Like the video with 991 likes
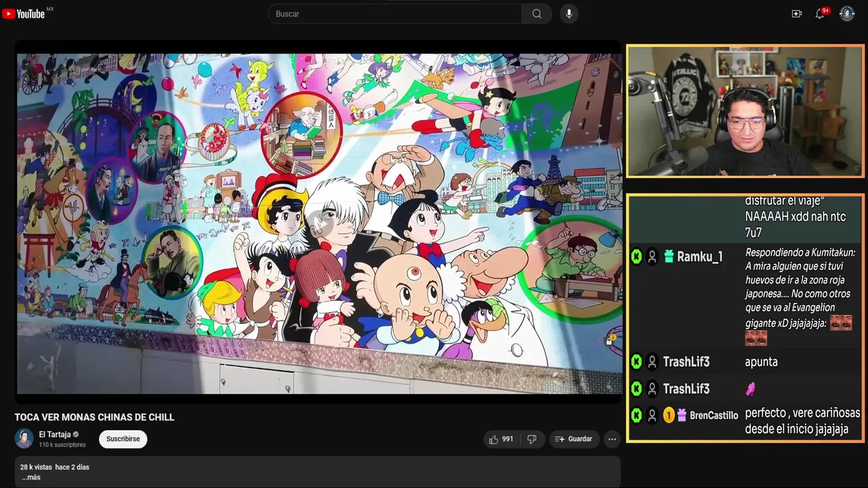This screenshot has width=868, height=488. click(x=501, y=439)
